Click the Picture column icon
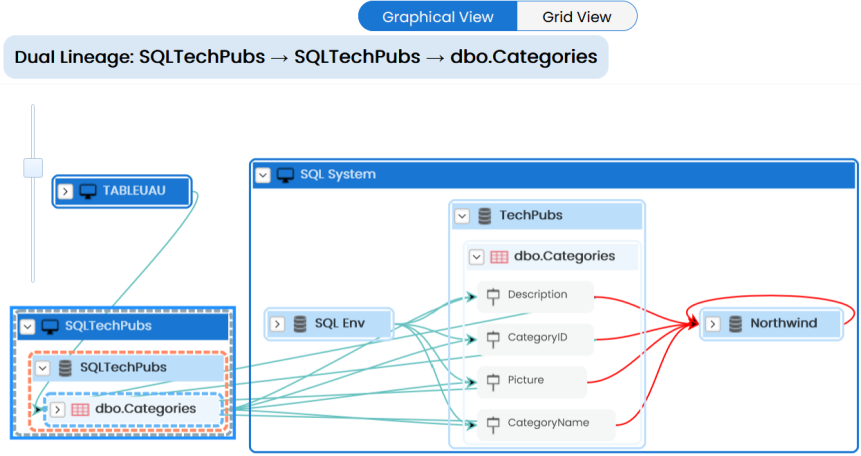Screen dimensions: 861x456 tap(492, 381)
